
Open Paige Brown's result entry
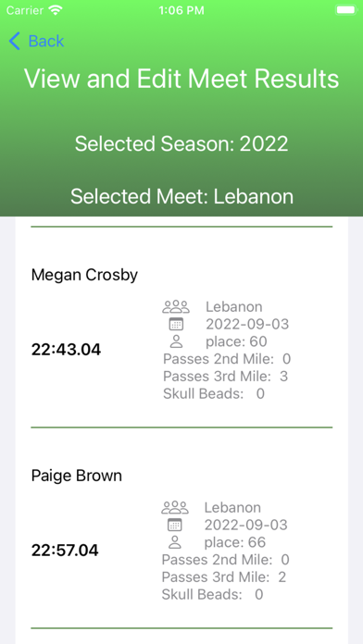[x=181, y=527]
